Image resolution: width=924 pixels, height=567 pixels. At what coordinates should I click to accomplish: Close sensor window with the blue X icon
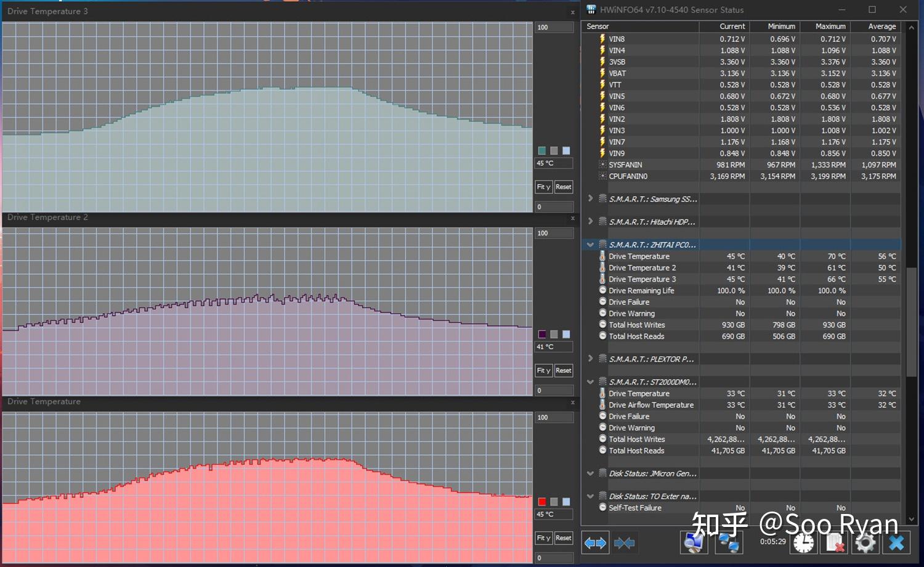point(896,543)
